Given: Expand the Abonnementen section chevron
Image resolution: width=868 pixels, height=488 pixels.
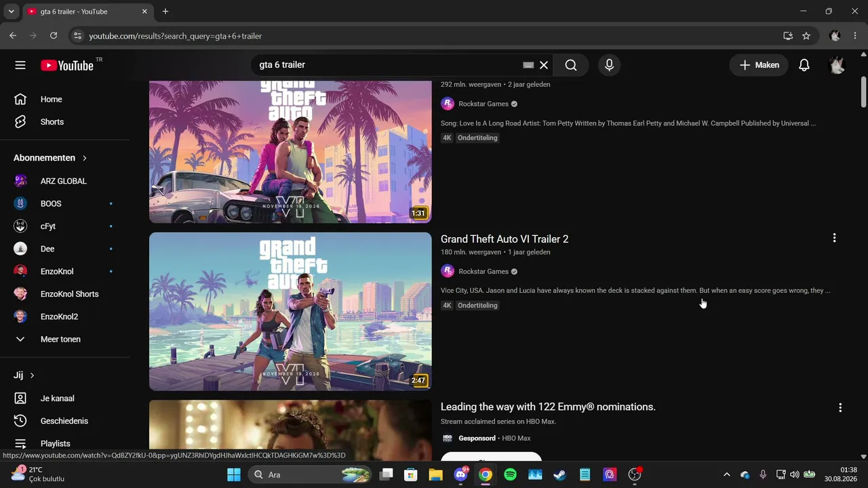Looking at the screenshot, I should [85, 158].
